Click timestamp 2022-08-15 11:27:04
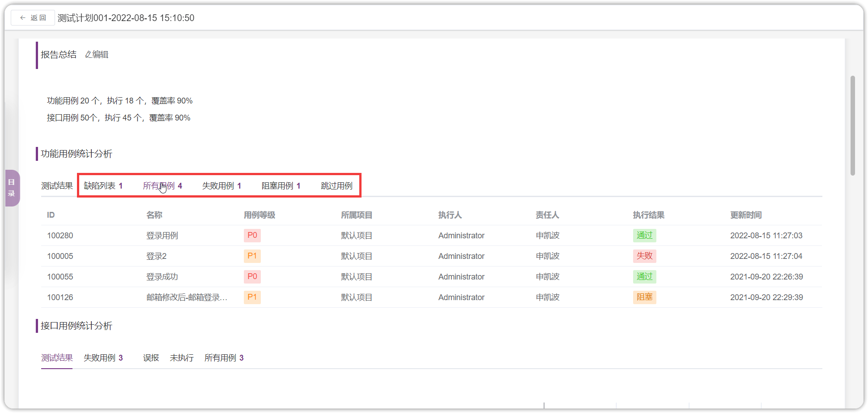 (x=766, y=256)
